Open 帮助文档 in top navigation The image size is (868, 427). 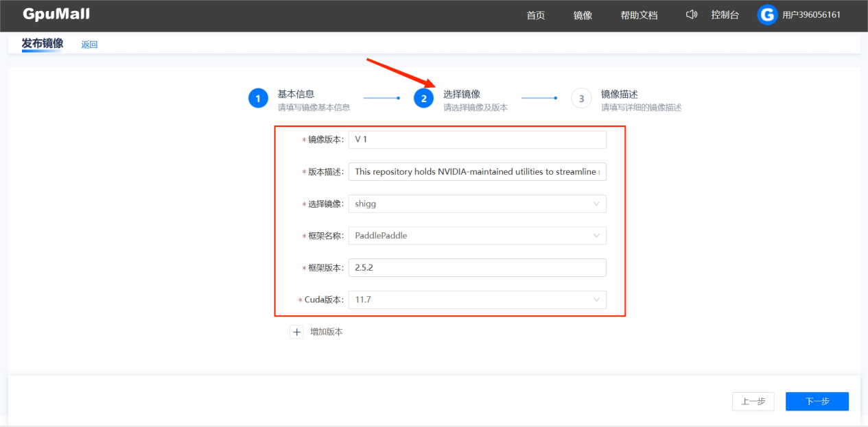point(639,15)
